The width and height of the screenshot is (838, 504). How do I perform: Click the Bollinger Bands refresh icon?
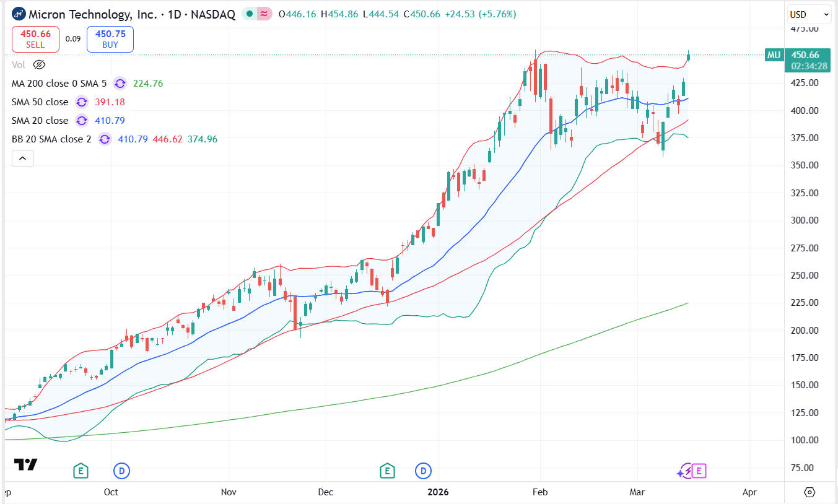coord(104,139)
